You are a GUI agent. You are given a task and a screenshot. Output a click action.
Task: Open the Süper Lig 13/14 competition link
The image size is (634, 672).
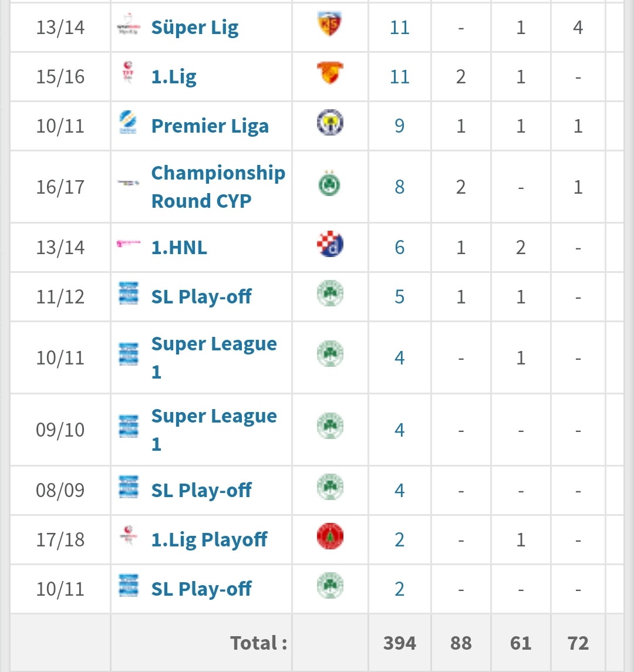pyautogui.click(x=195, y=28)
